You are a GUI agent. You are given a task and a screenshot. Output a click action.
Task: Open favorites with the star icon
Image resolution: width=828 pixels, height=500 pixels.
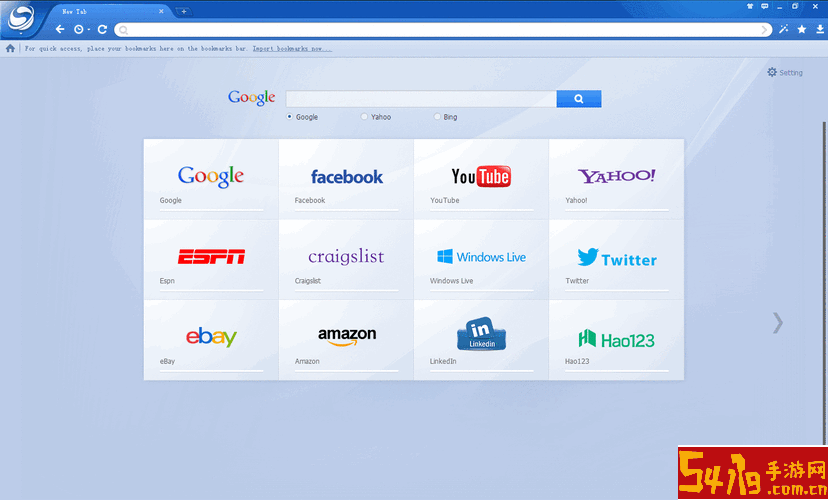(802, 29)
